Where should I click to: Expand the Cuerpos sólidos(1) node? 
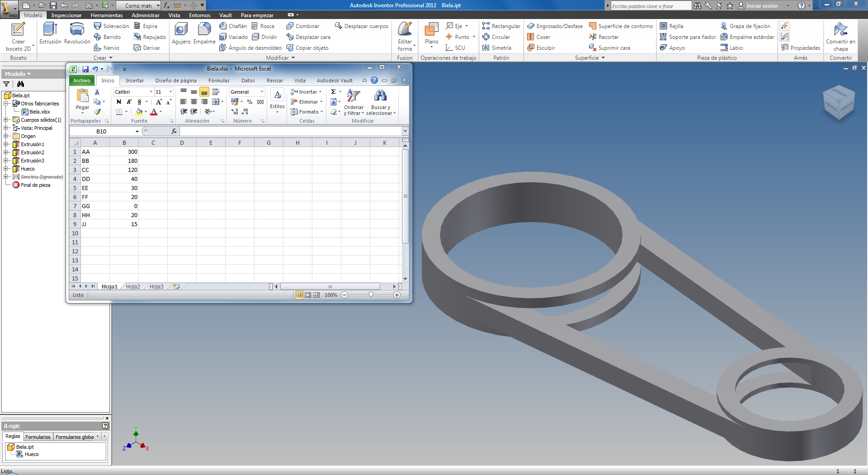coord(6,120)
